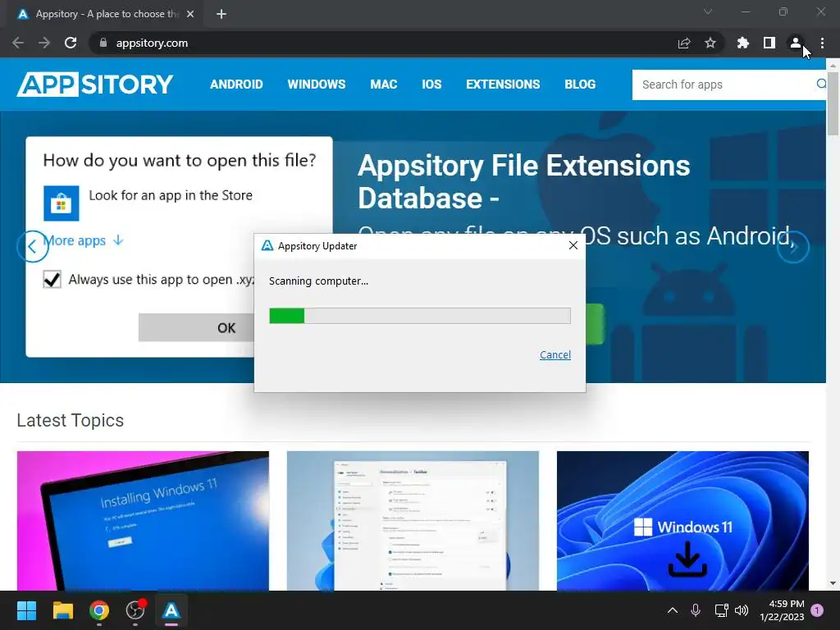
Task: Click the Microsoft Store icon in banner
Action: pyautogui.click(x=61, y=203)
